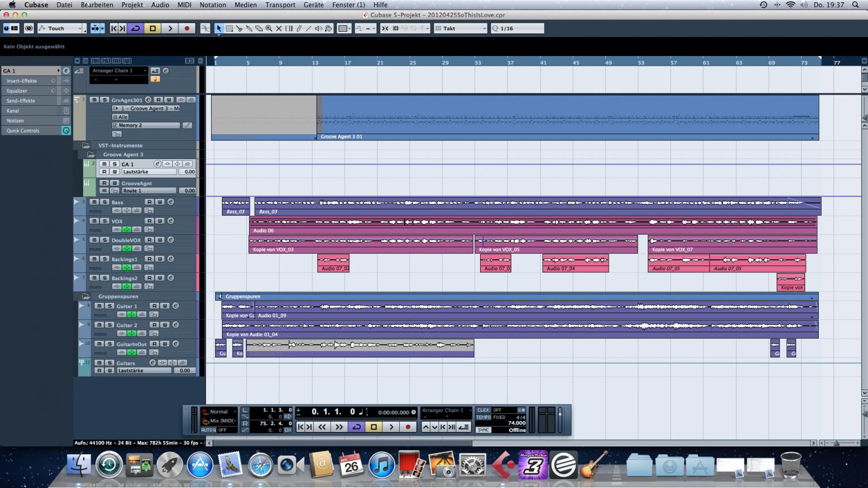Select the Play speaker tool
Viewport: 868px width, 488px height.
318,28
